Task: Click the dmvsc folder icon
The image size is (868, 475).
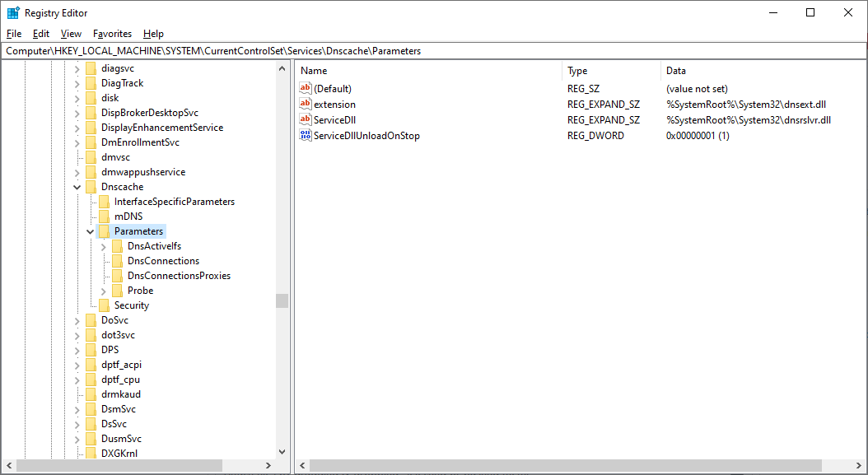Action: tap(91, 158)
